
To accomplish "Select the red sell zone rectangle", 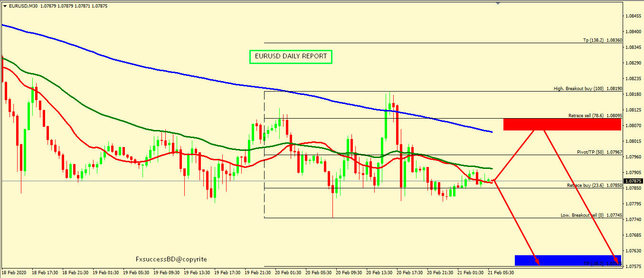I will coord(562,124).
